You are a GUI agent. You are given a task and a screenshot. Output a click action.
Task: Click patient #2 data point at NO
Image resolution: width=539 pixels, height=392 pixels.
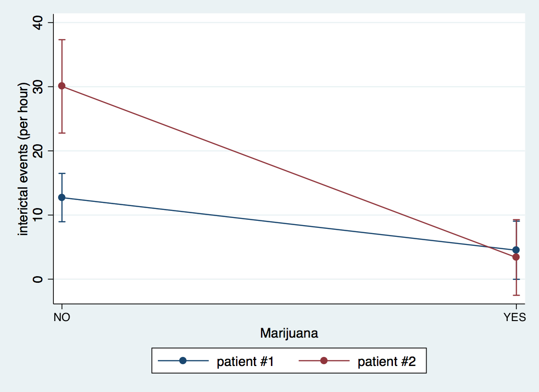[61, 86]
